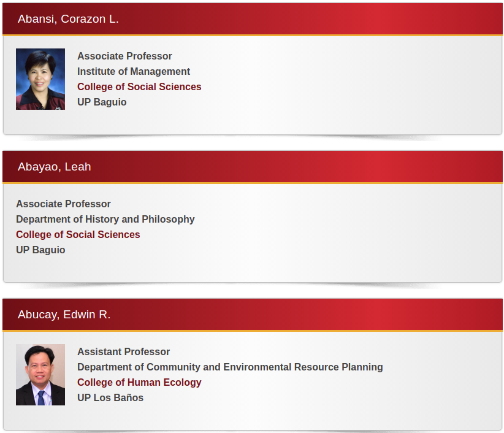The width and height of the screenshot is (504, 433).
Task: Open College of Social Sciences link under Abansi
Action: [139, 87]
